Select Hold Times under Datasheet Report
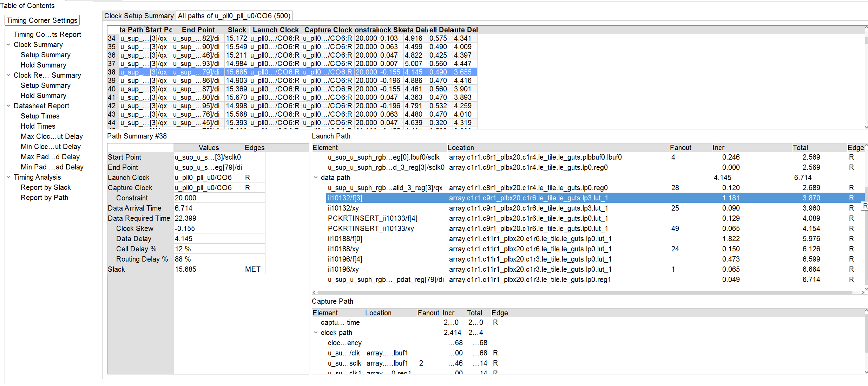 click(x=38, y=126)
